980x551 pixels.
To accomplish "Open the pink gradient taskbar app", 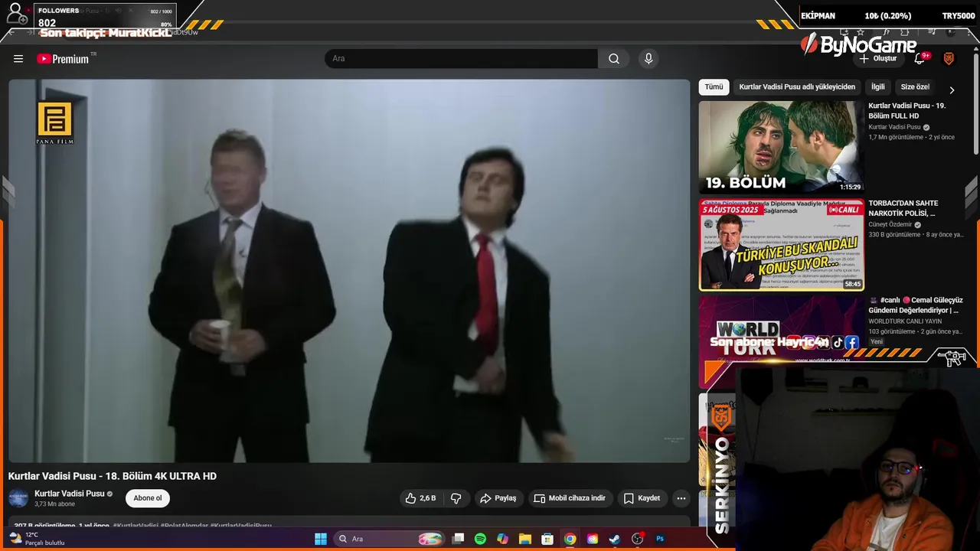I will pyautogui.click(x=592, y=539).
